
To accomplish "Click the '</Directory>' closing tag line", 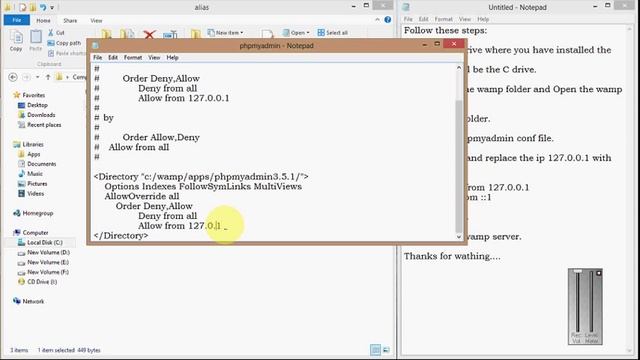I will click(121, 236).
